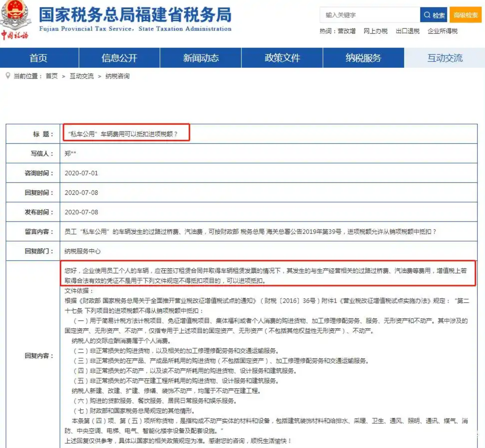
Task: Open the 信息公开 navigation tab
Action: [119, 58]
